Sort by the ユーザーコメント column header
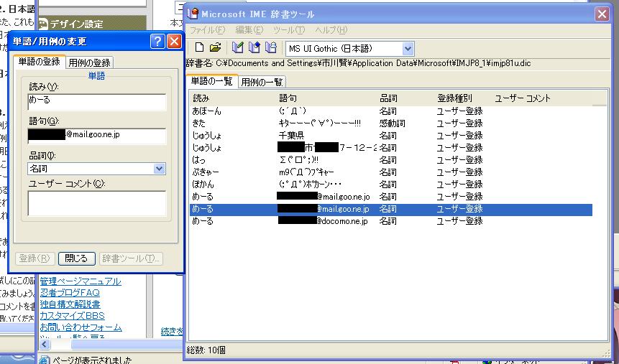Image resolution: width=619 pixels, height=364 pixels. tap(543, 98)
